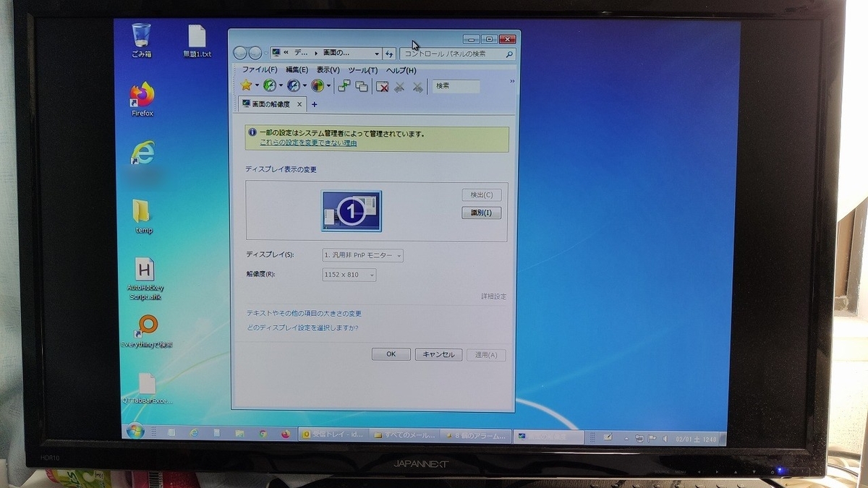The height and width of the screenshot is (488, 868).
Task: Open dropdown arrow beside blue clock icon
Action: [305, 86]
